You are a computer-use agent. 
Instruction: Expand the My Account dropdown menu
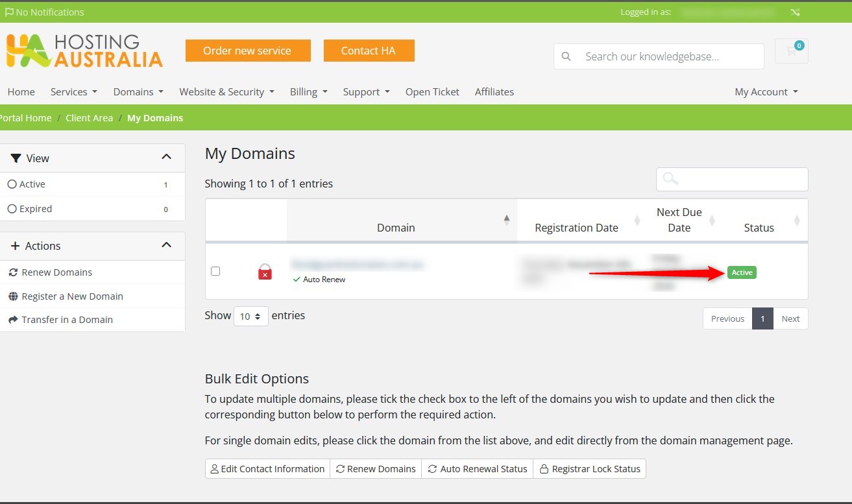[x=766, y=92]
